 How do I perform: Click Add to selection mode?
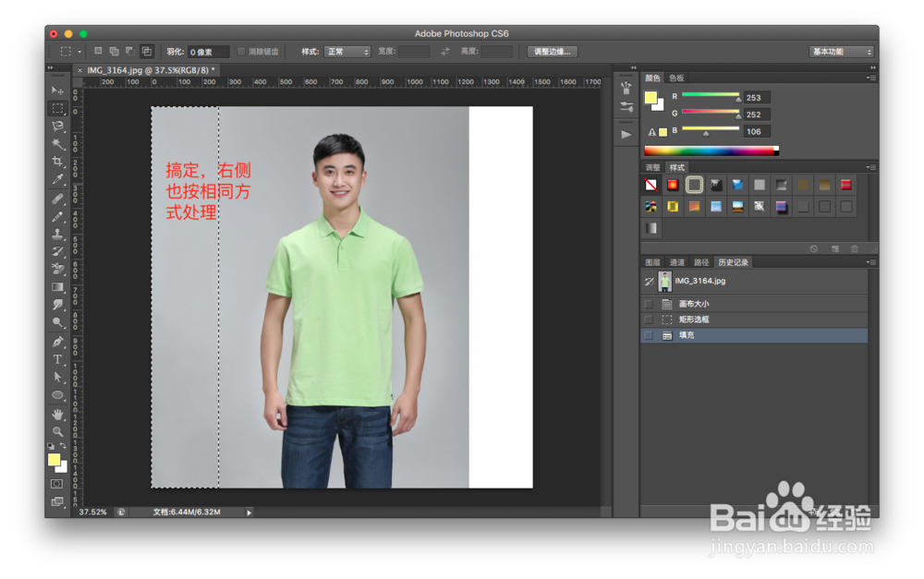pos(115,51)
